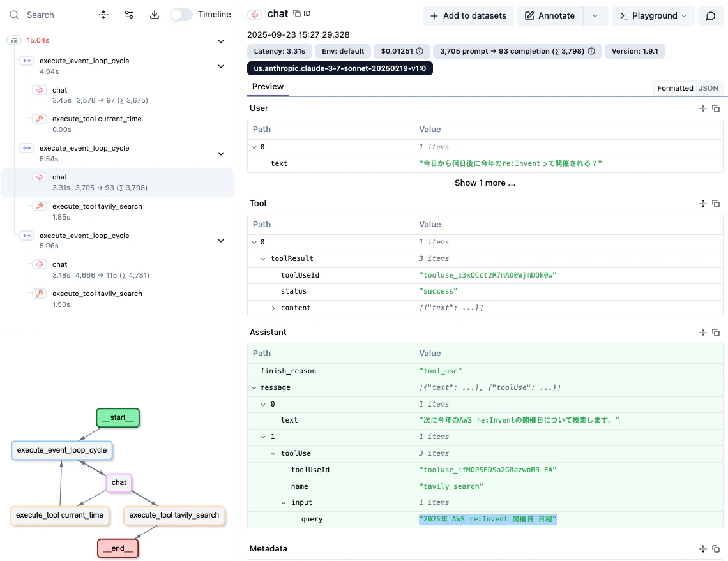
Task: Switch to Formatted view
Action: coord(675,88)
